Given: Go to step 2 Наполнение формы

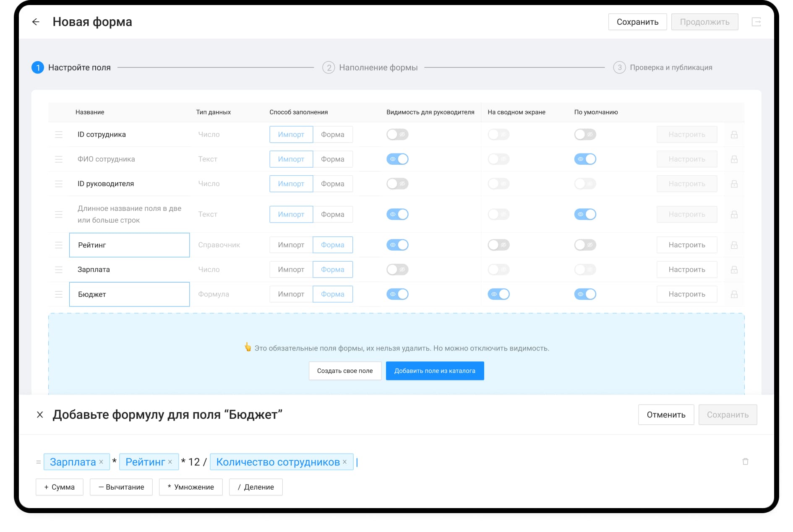Looking at the screenshot, I should point(370,67).
